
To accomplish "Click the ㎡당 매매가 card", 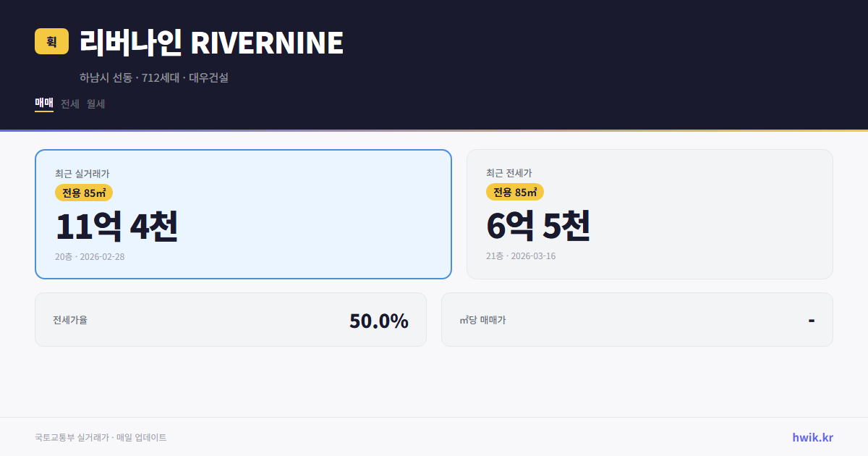I will click(x=637, y=319).
